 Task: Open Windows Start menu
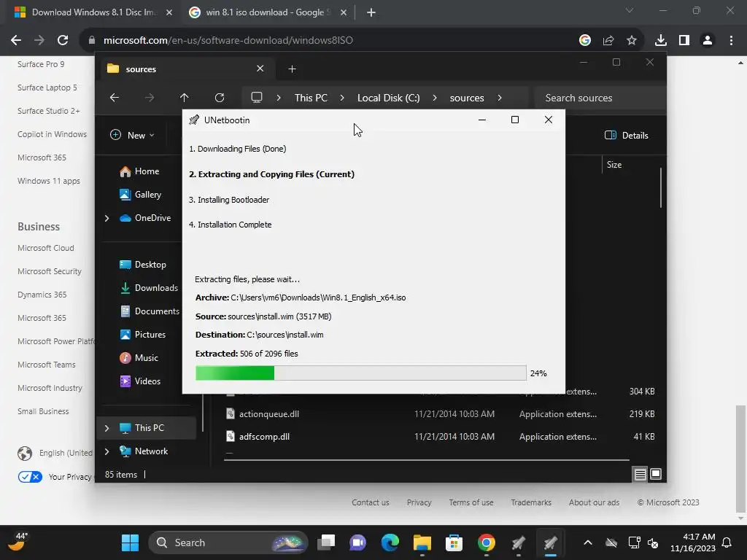point(130,542)
